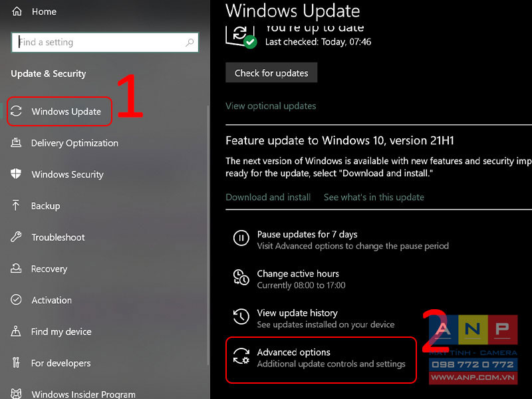
Task: Click the Download and install link
Action: (268, 197)
